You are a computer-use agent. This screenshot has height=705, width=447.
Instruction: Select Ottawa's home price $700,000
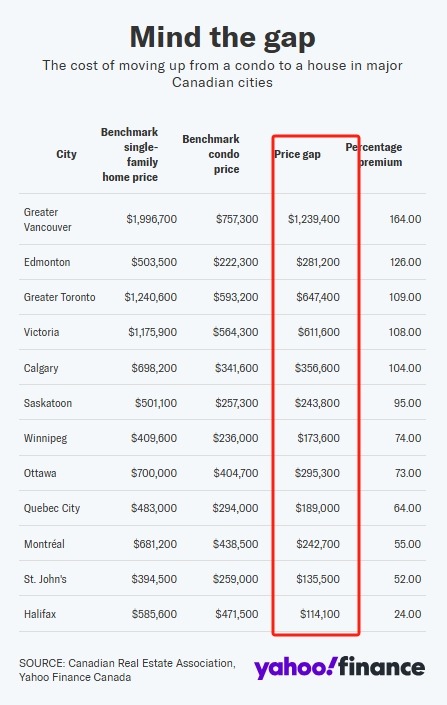click(154, 473)
